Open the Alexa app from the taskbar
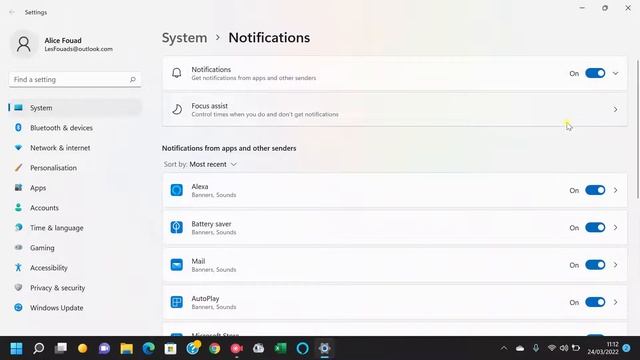The height and width of the screenshot is (360, 640). click(x=302, y=348)
